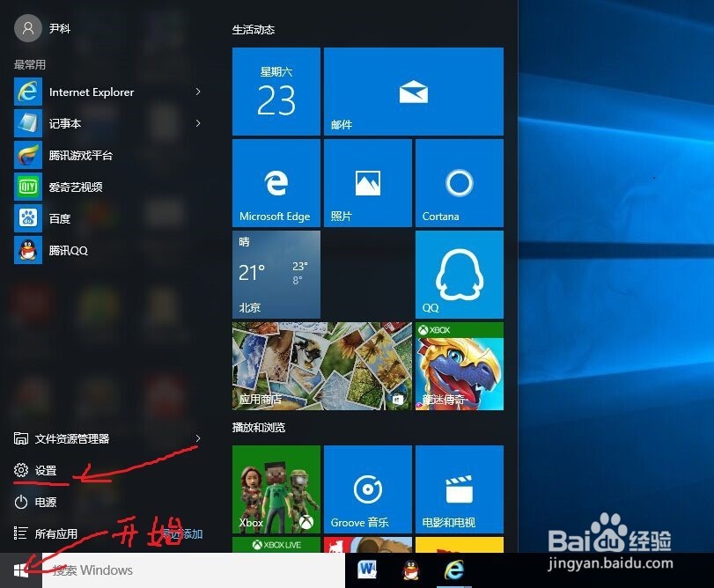Screen dimensions: 714x588
Task: Click the Windows Start button
Action: point(21,570)
